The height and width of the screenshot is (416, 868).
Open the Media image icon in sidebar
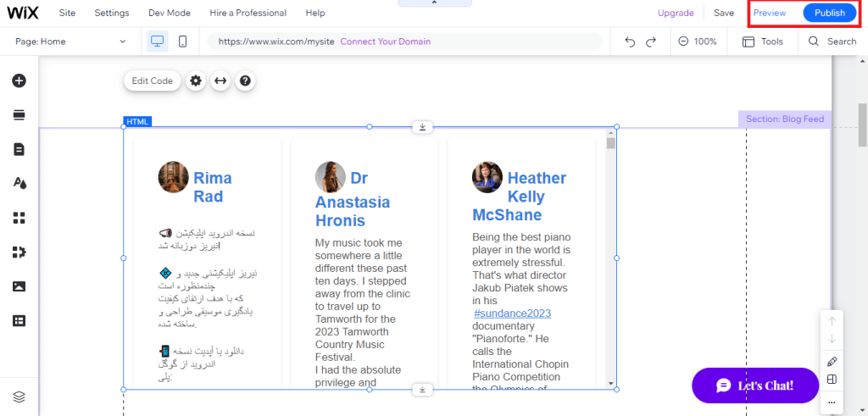(x=19, y=286)
